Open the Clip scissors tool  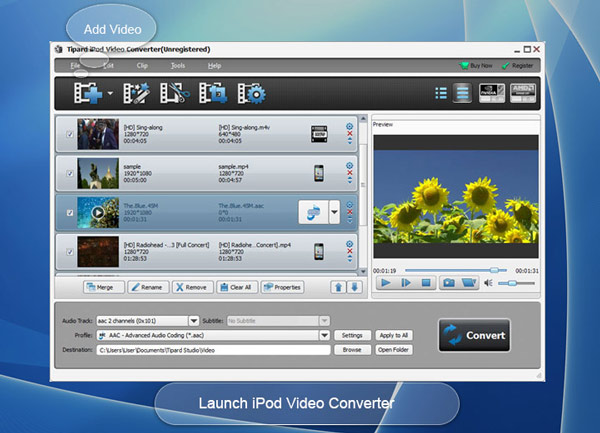point(174,93)
